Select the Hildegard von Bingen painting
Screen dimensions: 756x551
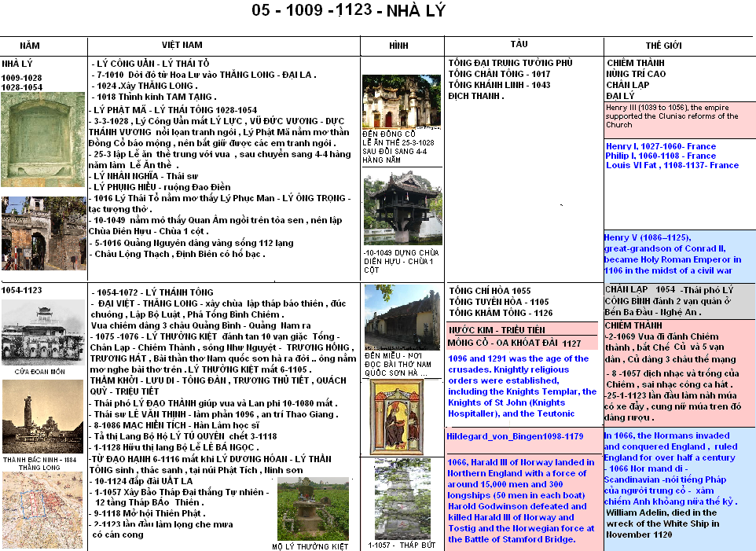tap(397, 417)
